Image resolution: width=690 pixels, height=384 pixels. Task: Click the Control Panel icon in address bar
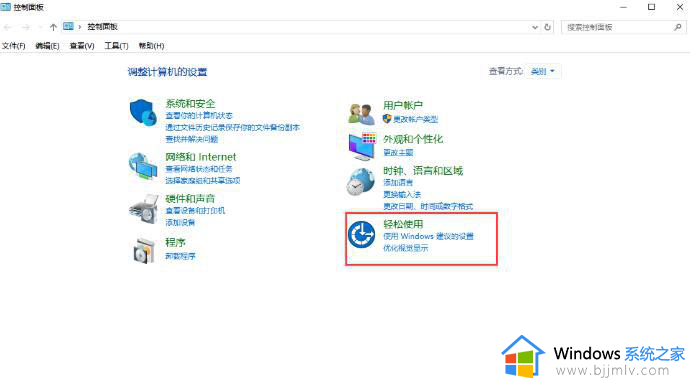pos(68,26)
